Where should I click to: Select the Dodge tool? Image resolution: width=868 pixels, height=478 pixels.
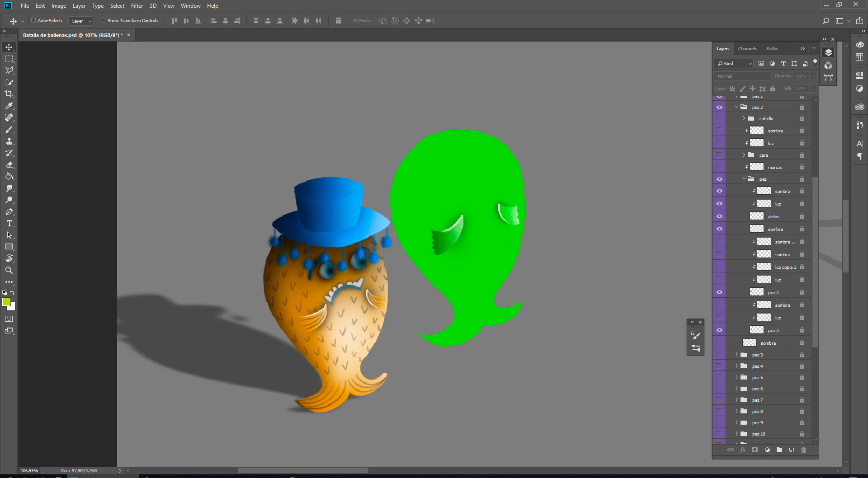[9, 200]
